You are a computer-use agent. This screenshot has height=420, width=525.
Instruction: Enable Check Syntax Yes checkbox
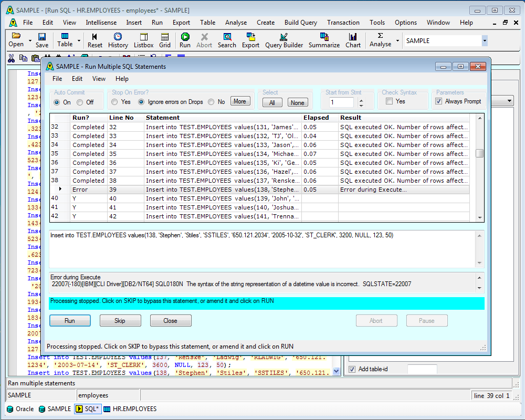tap(389, 101)
